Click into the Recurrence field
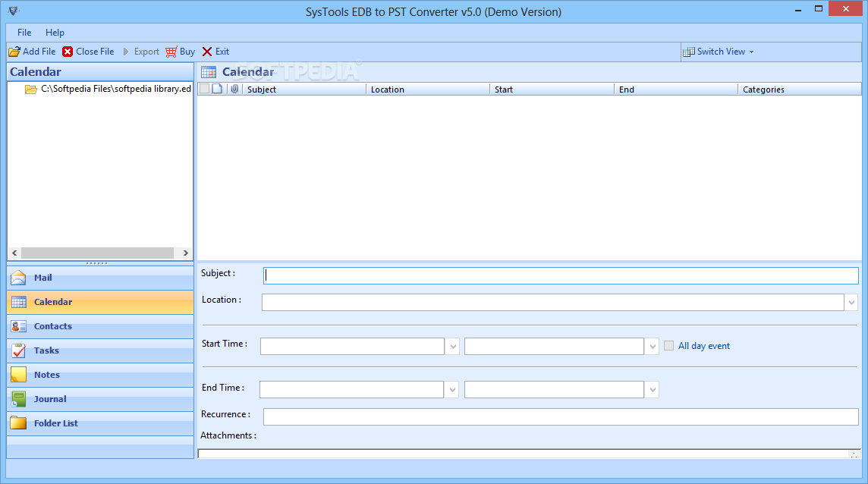Viewport: 868px width, 484px height. point(561,417)
